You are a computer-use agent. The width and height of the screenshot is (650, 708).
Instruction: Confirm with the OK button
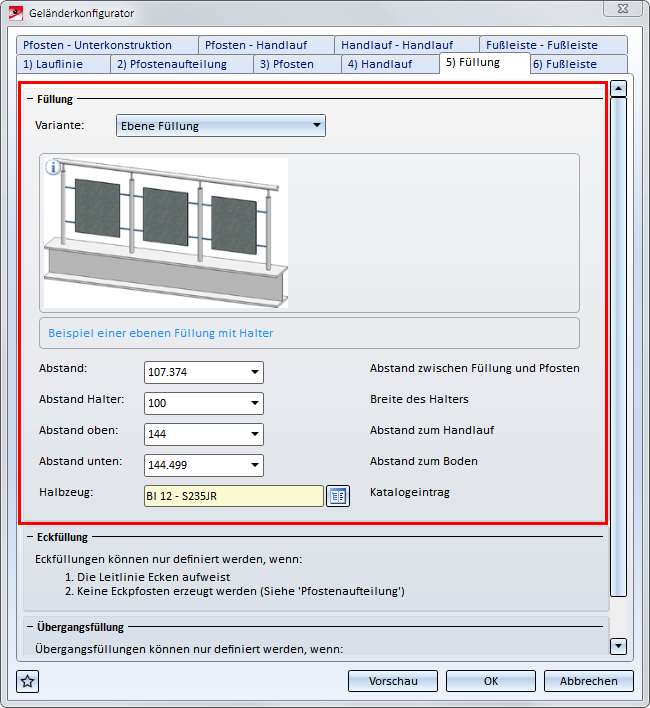pos(491,681)
